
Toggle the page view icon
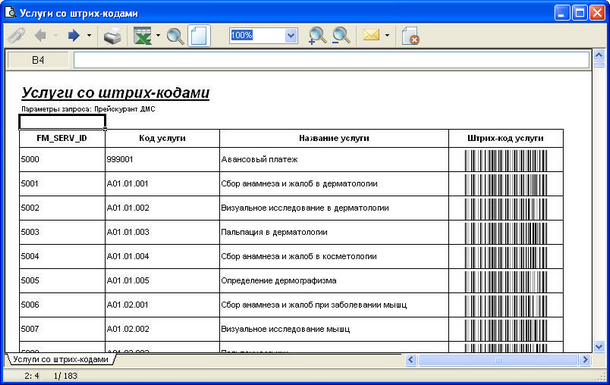[x=199, y=36]
